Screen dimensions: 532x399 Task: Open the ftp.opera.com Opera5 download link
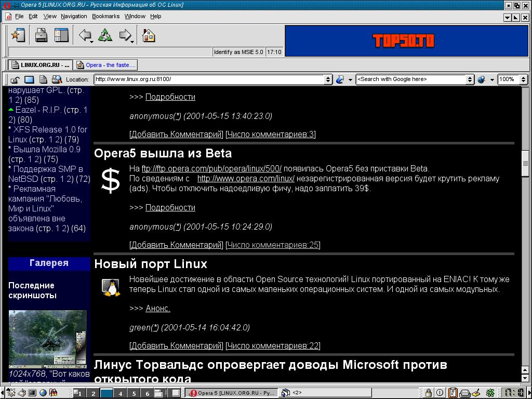[x=211, y=168]
